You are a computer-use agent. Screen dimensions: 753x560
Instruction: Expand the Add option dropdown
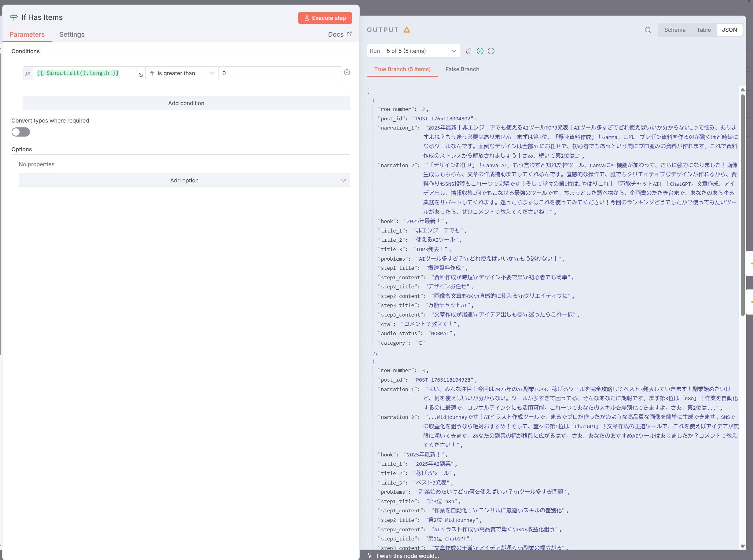pyautogui.click(x=185, y=180)
